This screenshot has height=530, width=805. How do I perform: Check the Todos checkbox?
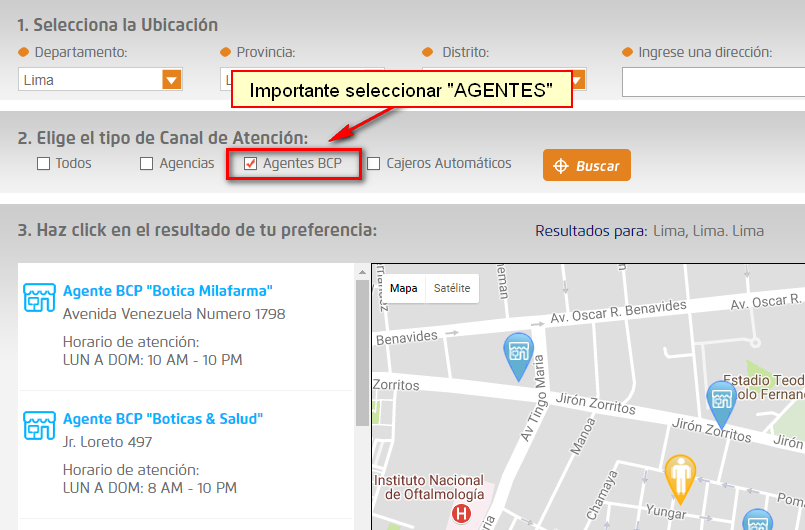[43, 164]
